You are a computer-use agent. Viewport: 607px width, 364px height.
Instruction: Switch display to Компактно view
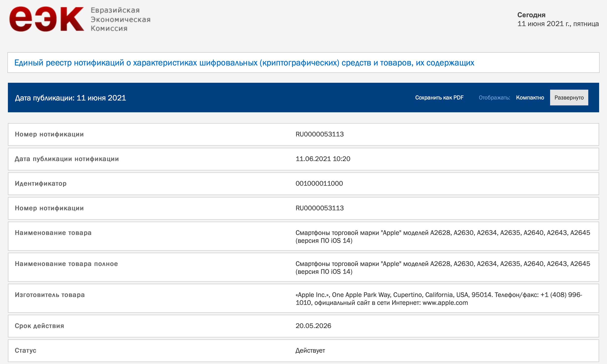coord(530,98)
